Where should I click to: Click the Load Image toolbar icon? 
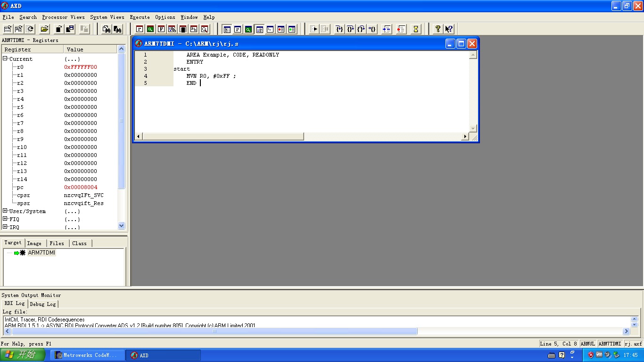8,29
